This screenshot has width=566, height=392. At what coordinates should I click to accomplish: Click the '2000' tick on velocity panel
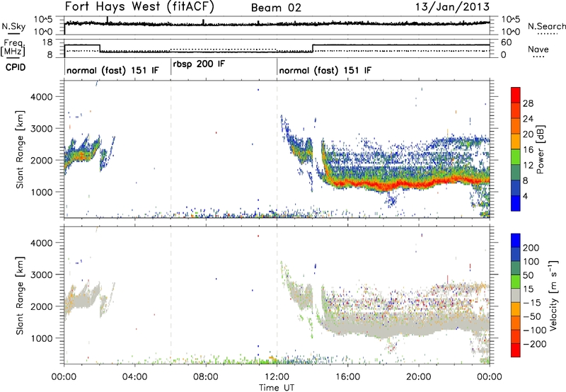tap(42, 306)
